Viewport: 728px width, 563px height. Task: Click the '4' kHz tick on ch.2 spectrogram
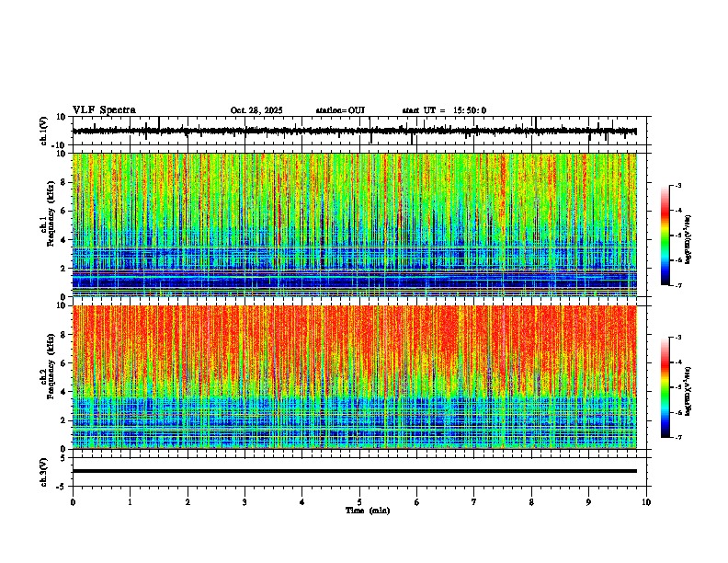pyautogui.click(x=64, y=392)
